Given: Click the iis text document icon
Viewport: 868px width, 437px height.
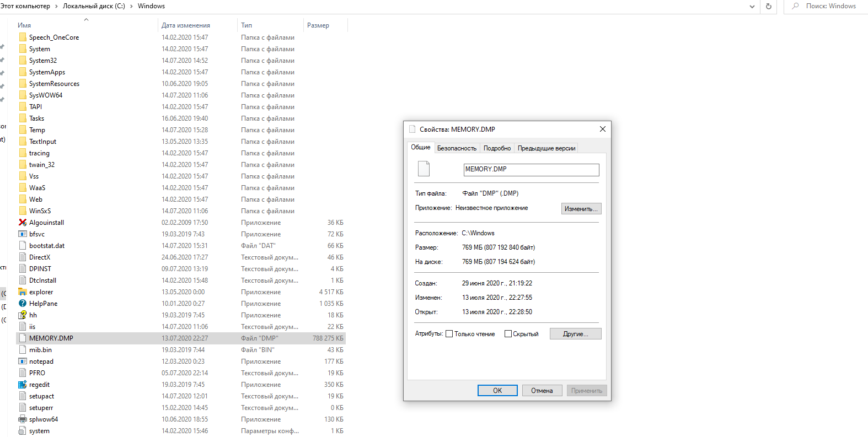Looking at the screenshot, I should tap(23, 327).
